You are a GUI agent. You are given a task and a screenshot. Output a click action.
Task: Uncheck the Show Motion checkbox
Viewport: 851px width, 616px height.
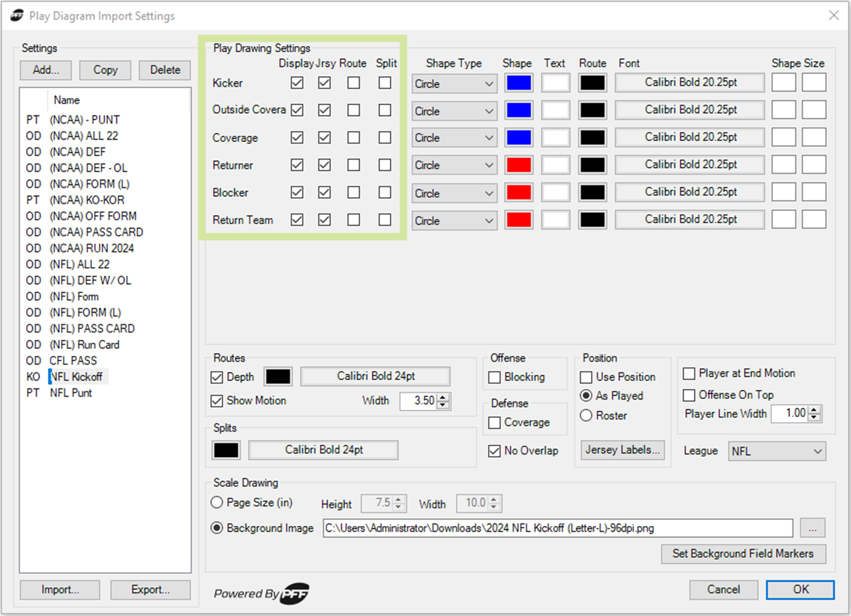click(x=217, y=401)
